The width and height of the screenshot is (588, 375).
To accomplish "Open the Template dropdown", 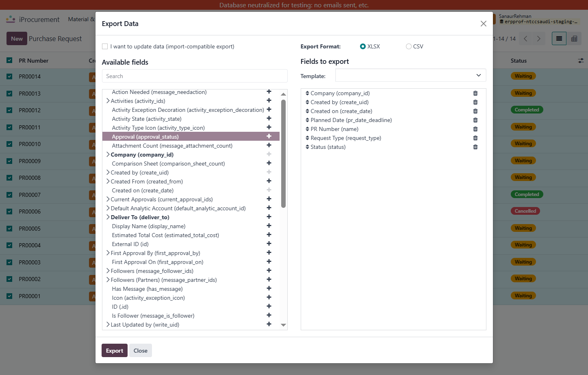I will (x=410, y=75).
